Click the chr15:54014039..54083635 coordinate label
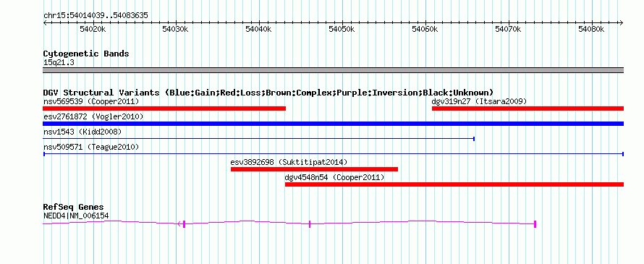Image resolution: width=644 pixels, height=264 pixels. point(96,16)
